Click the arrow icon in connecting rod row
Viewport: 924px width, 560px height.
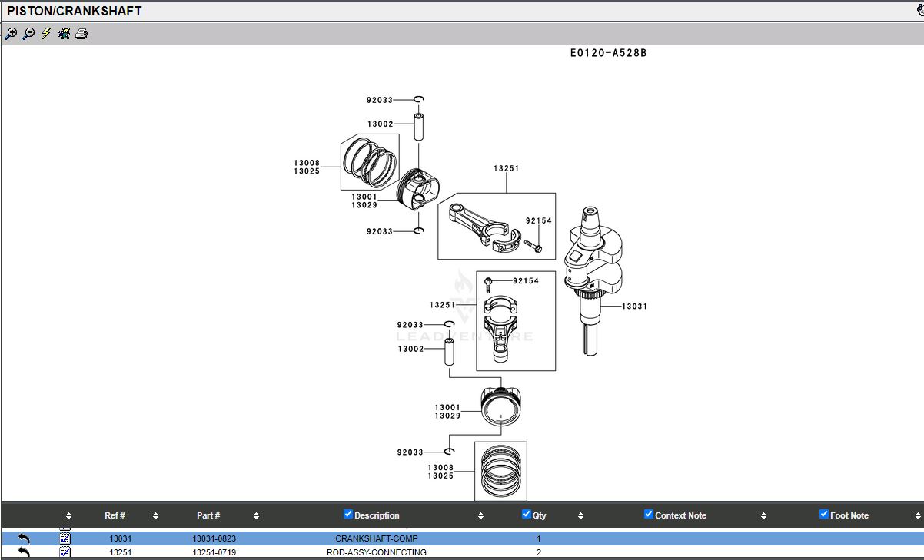pyautogui.click(x=24, y=552)
